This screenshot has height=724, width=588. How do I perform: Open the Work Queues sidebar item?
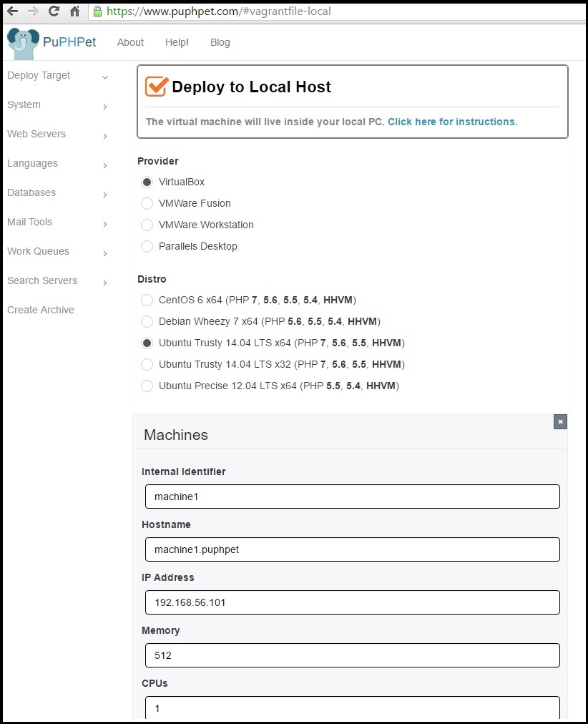pos(39,251)
